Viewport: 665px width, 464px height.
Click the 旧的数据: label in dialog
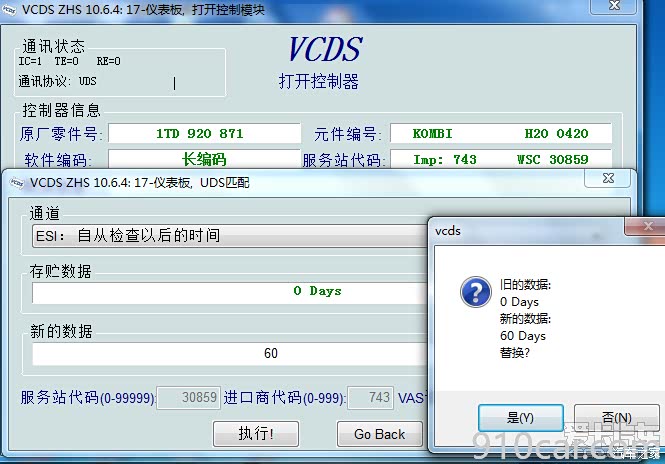525,285
